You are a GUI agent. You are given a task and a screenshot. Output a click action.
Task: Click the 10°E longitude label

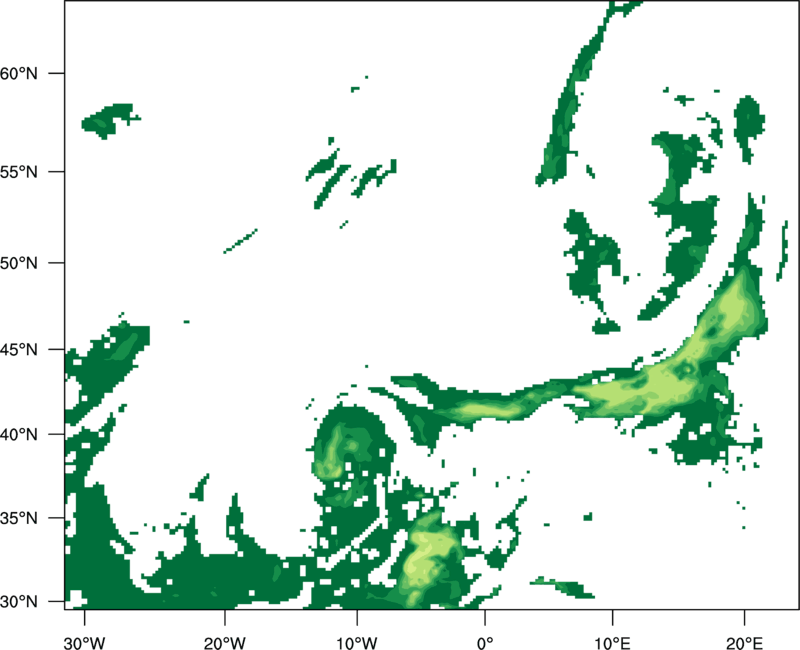[x=612, y=643]
